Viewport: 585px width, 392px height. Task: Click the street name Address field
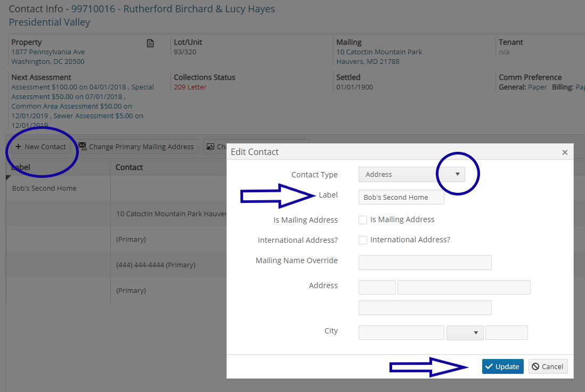coord(464,288)
